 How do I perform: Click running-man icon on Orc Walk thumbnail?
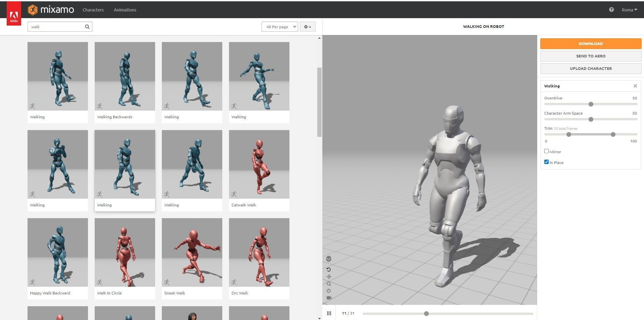[x=234, y=282]
